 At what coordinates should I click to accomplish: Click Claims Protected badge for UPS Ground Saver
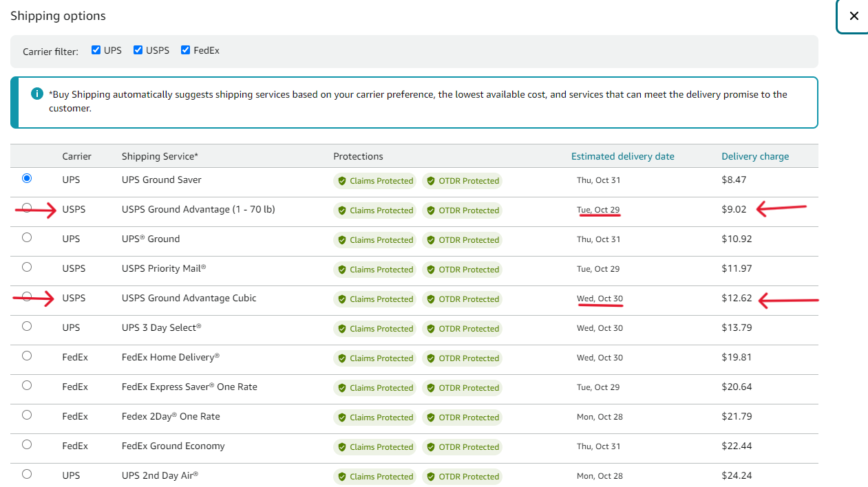tap(375, 181)
